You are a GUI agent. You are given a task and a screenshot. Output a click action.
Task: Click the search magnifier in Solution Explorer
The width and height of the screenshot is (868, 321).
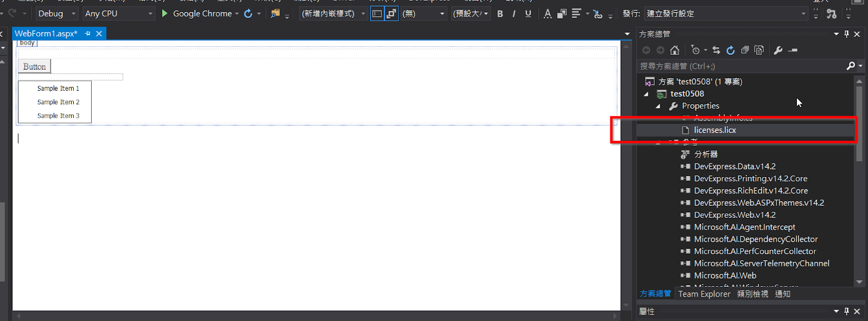pos(851,66)
